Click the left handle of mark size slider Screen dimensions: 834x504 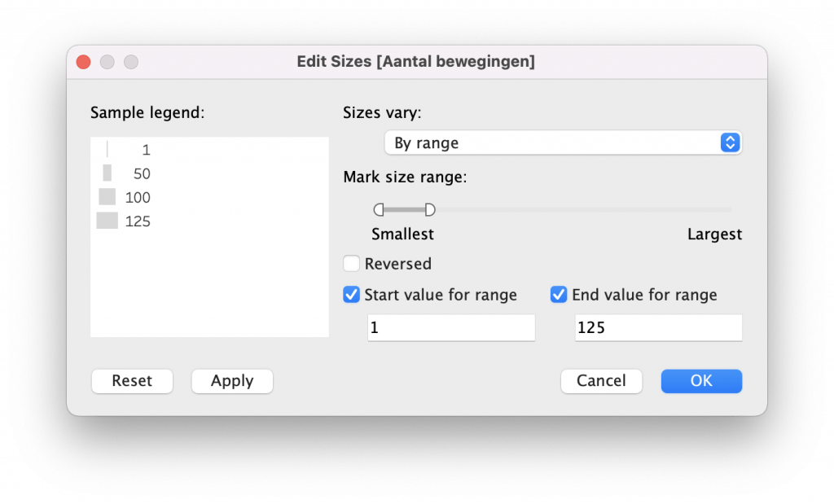point(379,210)
